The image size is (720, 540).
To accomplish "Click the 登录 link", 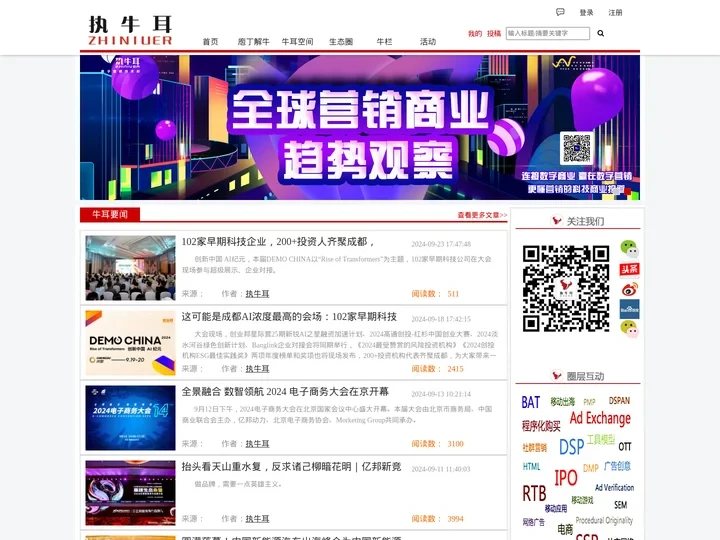I will click(x=586, y=12).
